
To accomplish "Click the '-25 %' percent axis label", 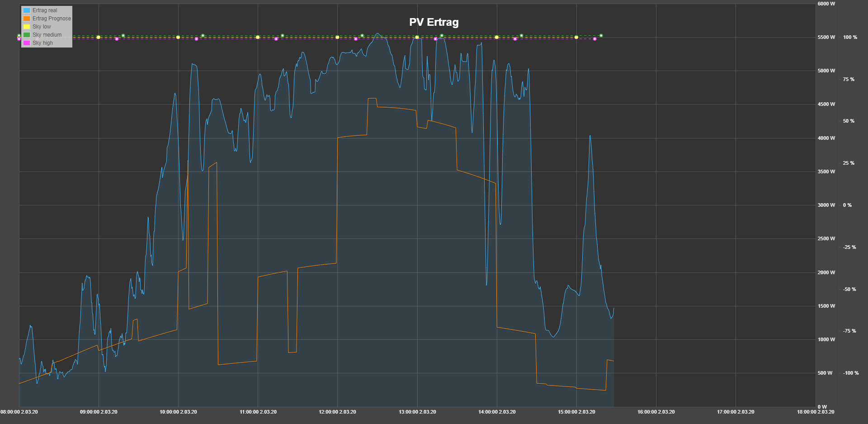I will (849, 247).
